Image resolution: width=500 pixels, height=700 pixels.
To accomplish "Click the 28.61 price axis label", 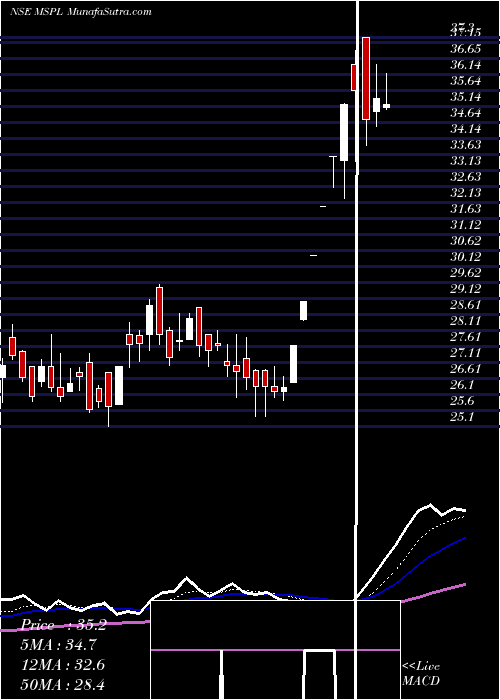I will click(466, 305).
